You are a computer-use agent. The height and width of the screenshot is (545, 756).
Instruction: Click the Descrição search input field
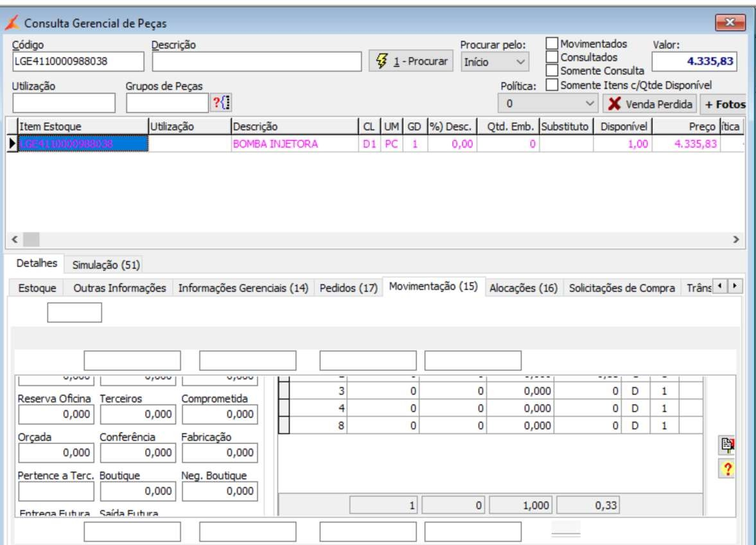tap(257, 62)
